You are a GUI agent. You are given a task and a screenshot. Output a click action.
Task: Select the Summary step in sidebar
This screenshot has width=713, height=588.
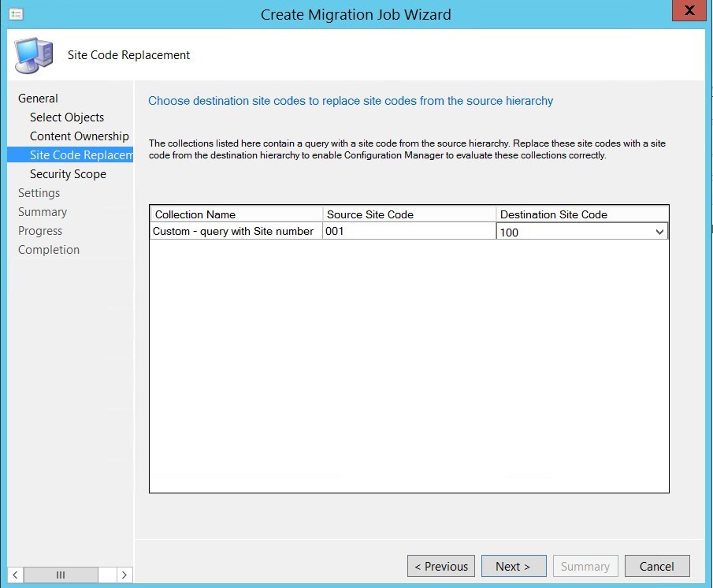(43, 211)
